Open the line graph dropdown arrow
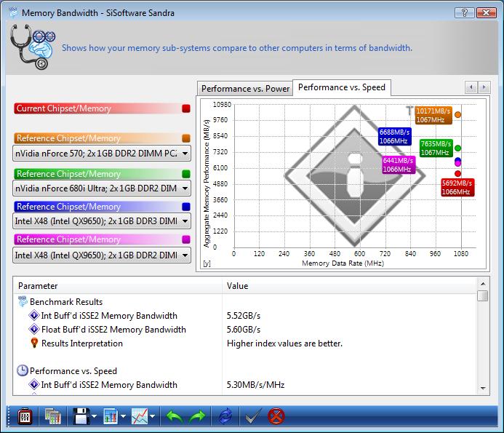 [152, 416]
